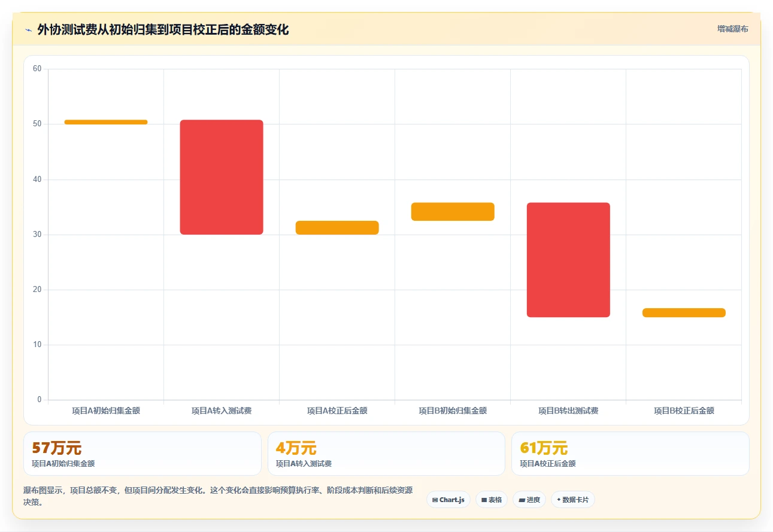Viewport: 773px width, 532px height.
Task: Click the 项目B初始归集金额 orange bar
Action: point(453,212)
